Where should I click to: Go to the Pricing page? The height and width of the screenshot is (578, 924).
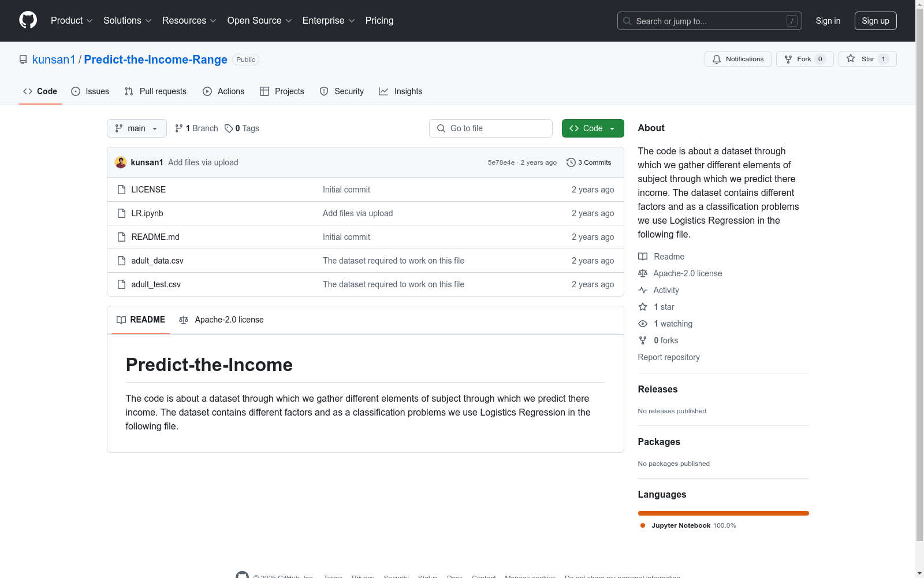(379, 21)
